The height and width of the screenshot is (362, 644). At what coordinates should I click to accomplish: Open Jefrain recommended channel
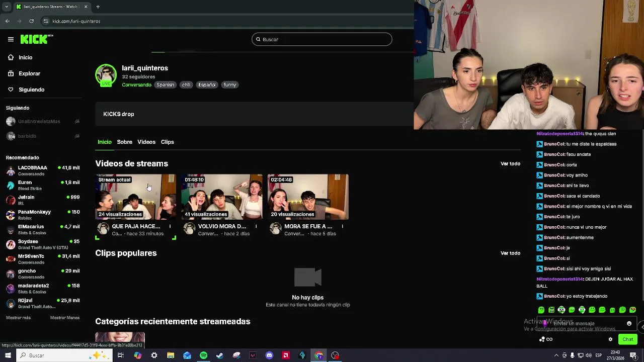(x=43, y=200)
